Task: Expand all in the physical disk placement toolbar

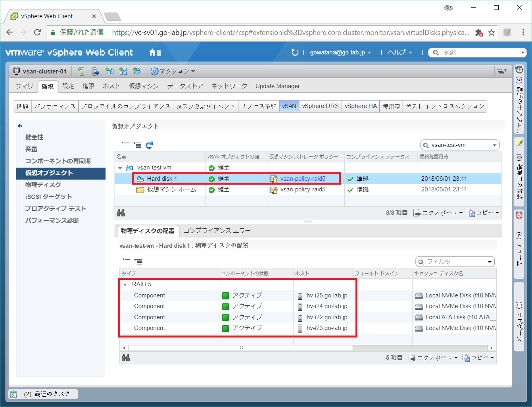Action: (138, 261)
